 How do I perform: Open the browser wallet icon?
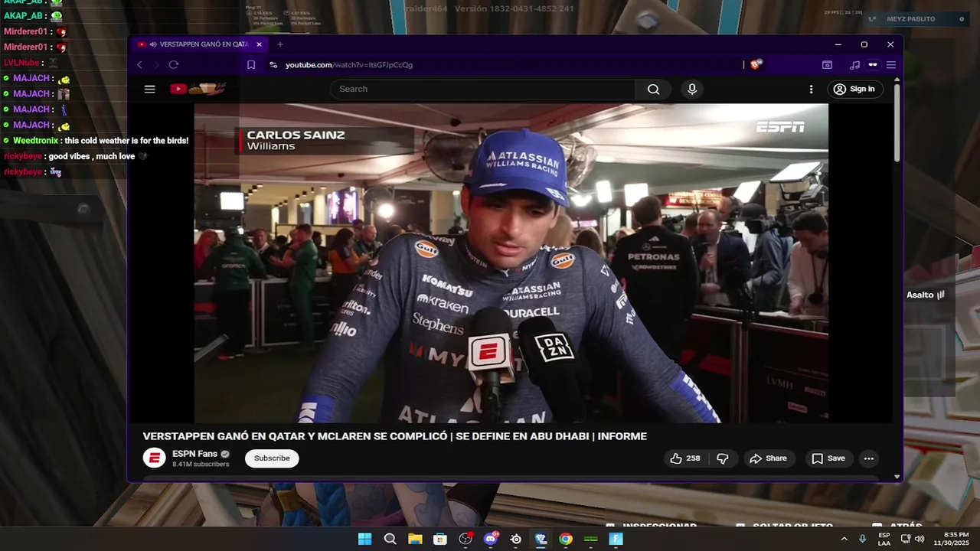[x=827, y=65]
